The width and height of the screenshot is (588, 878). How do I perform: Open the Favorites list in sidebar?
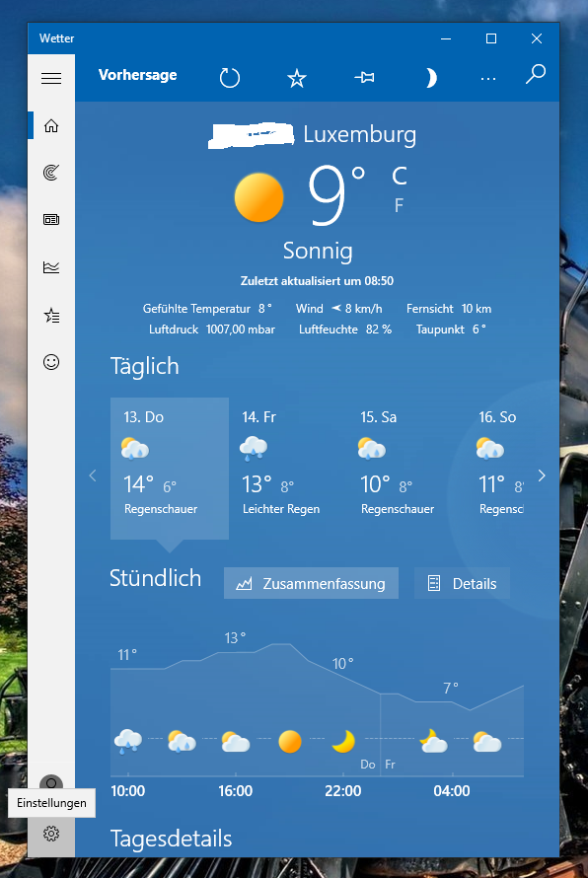(51, 316)
